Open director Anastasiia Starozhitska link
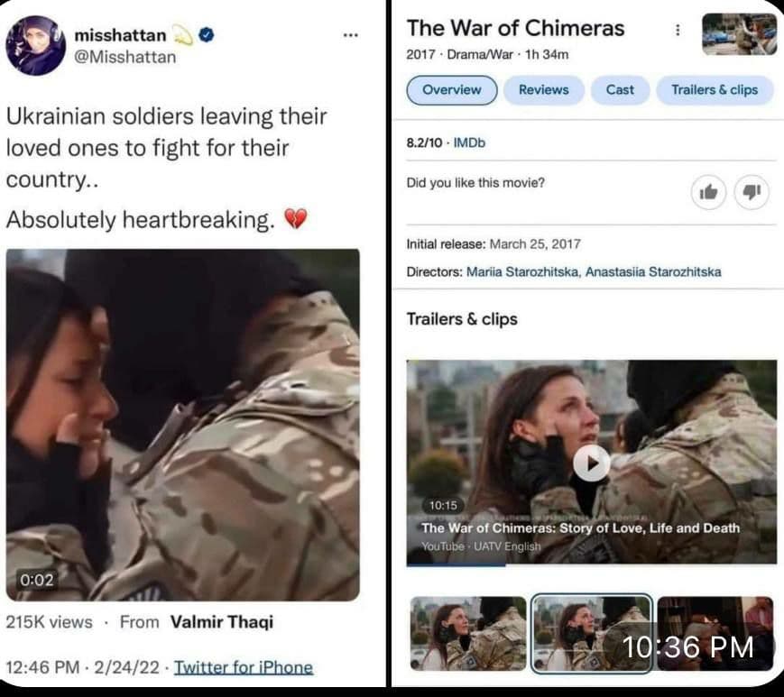Image resolution: width=784 pixels, height=697 pixels. tap(653, 271)
